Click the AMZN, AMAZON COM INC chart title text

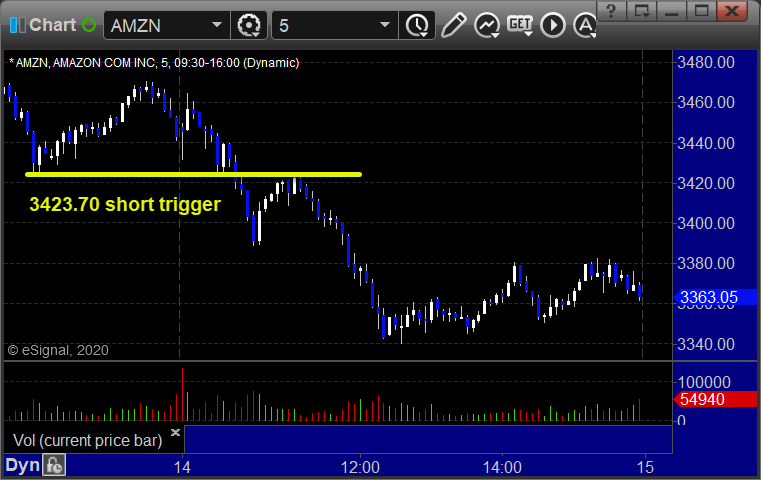154,63
